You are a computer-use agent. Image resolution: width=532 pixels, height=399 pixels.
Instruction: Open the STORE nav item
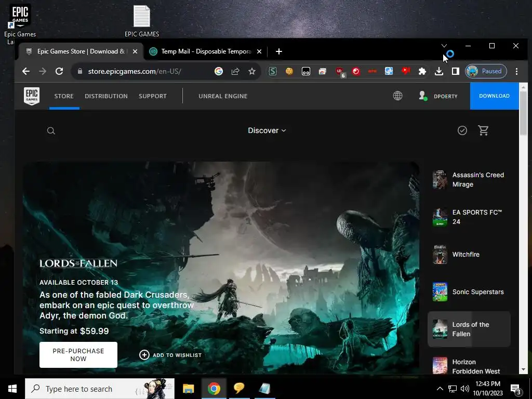64,96
